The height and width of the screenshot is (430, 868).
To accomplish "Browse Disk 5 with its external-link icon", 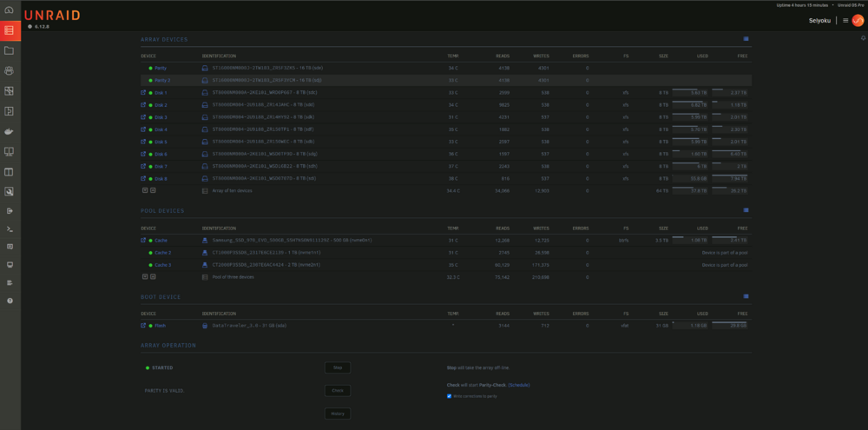I will 143,142.
